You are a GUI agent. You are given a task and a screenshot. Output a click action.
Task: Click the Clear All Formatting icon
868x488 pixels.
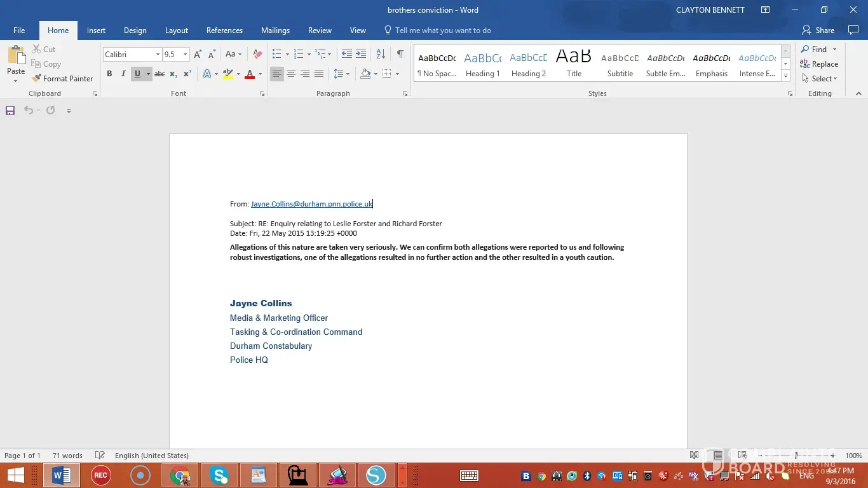[x=257, y=55]
